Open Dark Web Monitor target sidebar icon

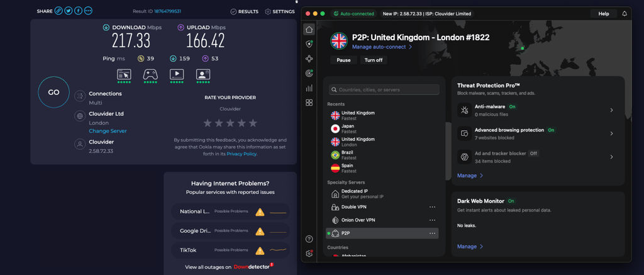pyautogui.click(x=309, y=74)
